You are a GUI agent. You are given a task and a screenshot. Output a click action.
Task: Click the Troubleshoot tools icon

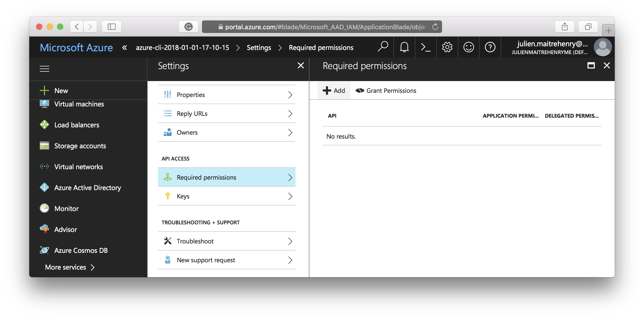(x=167, y=241)
